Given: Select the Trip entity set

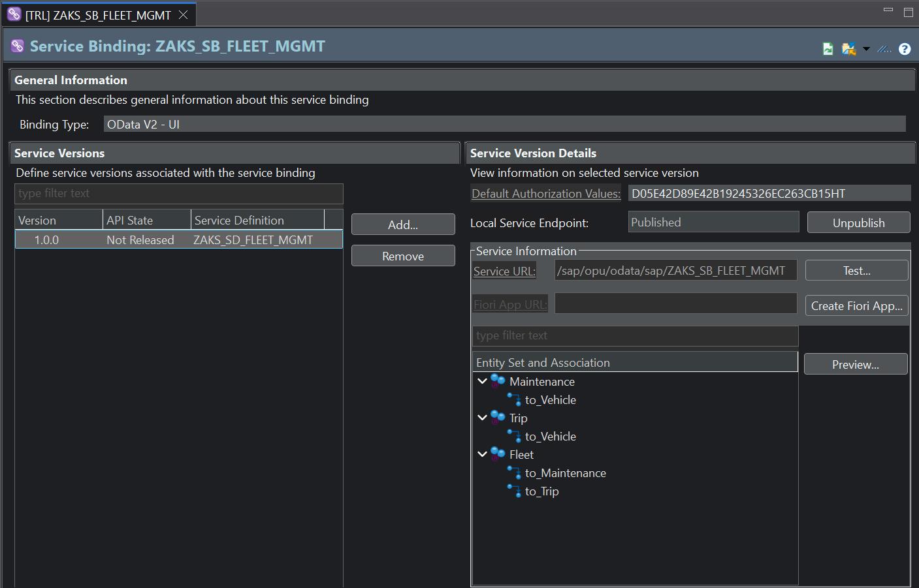Looking at the screenshot, I should point(518,418).
